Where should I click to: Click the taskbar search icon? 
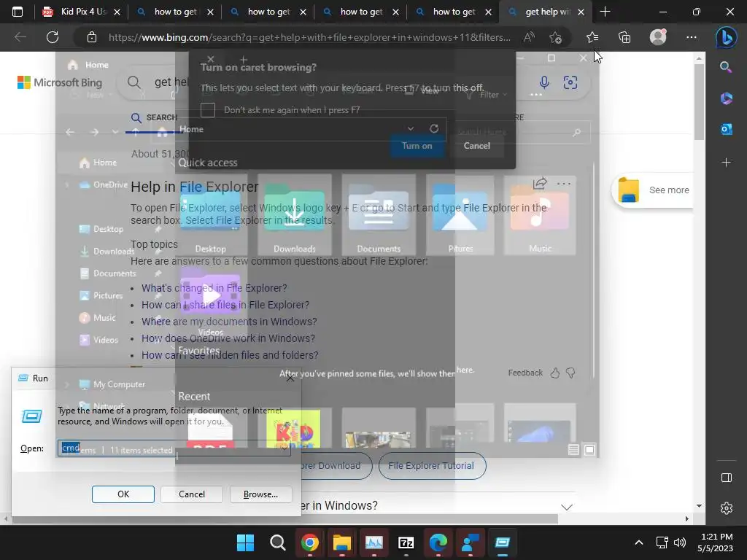pos(277,542)
